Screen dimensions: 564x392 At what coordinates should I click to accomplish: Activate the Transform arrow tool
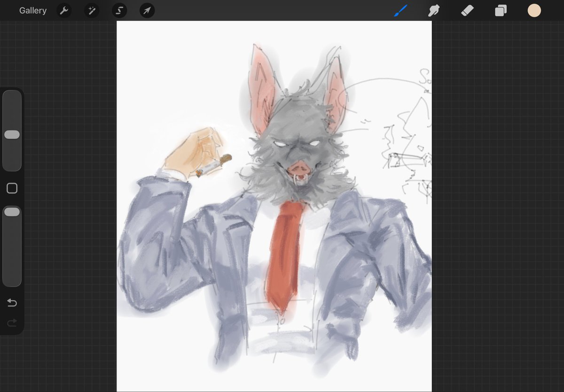pos(147,10)
